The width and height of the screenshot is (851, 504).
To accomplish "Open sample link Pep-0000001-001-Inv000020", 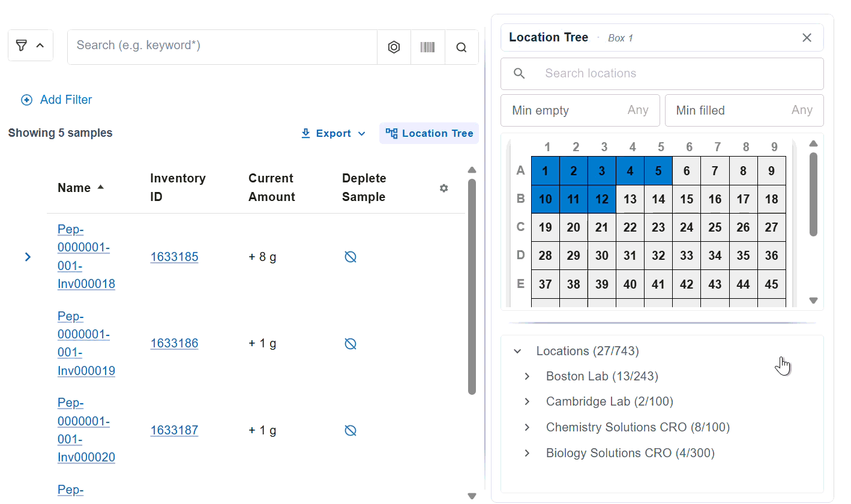I will pyautogui.click(x=86, y=430).
